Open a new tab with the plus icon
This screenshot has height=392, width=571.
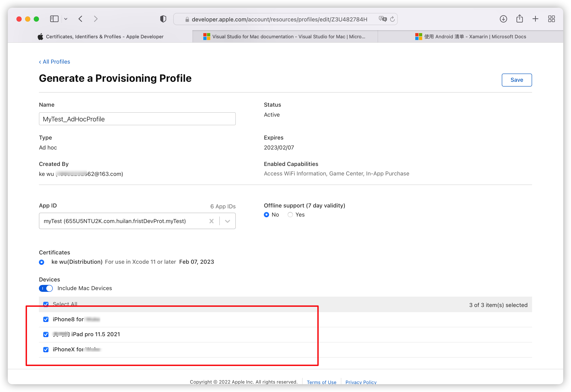tap(535, 19)
